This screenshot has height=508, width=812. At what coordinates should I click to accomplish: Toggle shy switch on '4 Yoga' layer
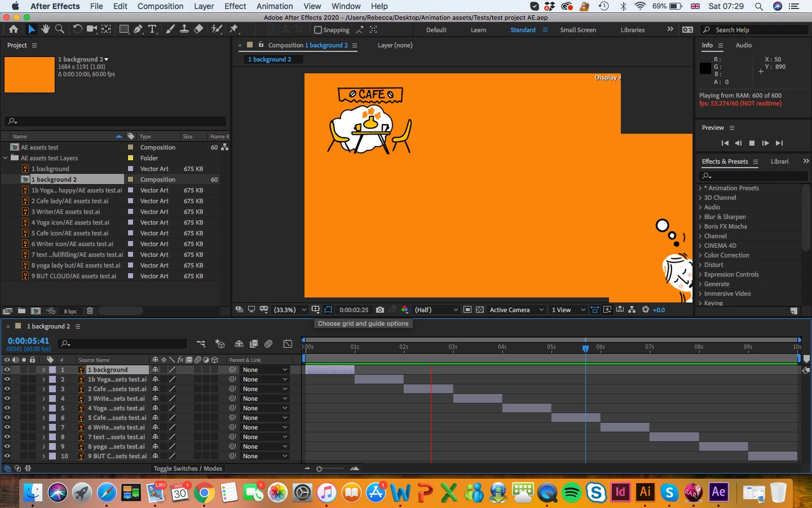[155, 408]
